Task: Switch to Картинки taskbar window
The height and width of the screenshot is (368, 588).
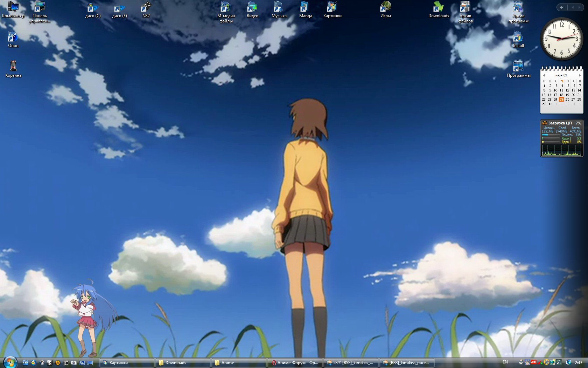Action: coord(127,363)
